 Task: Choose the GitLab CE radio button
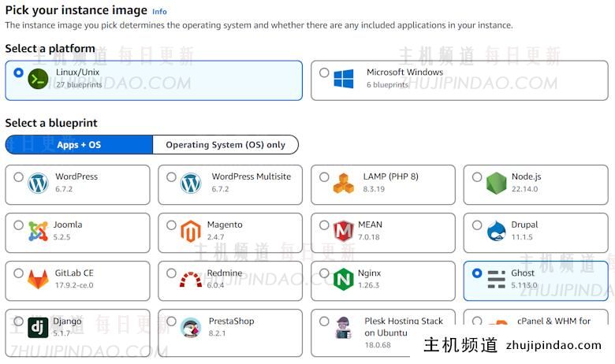pyautogui.click(x=18, y=273)
